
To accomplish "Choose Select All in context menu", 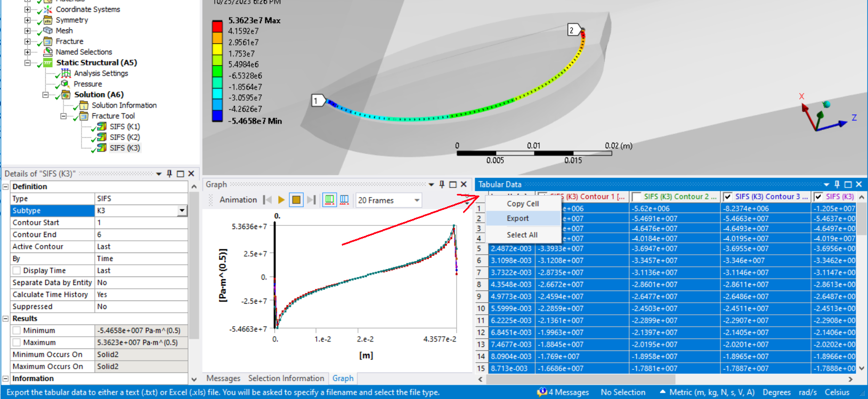I will [522, 235].
